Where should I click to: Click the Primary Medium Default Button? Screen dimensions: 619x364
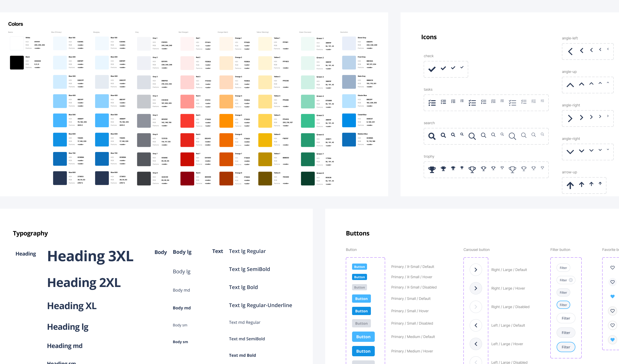(x=363, y=337)
